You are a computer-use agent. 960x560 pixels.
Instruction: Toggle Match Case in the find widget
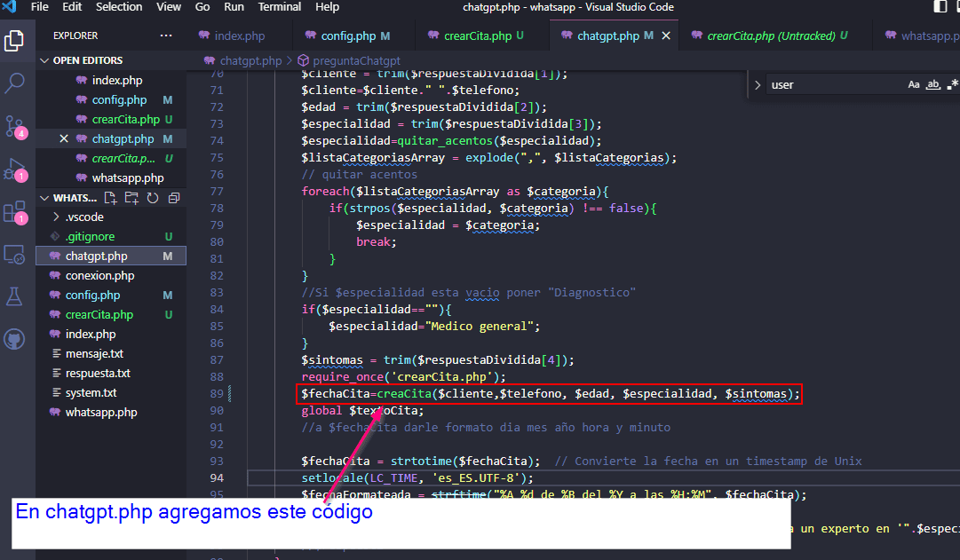pyautogui.click(x=915, y=84)
